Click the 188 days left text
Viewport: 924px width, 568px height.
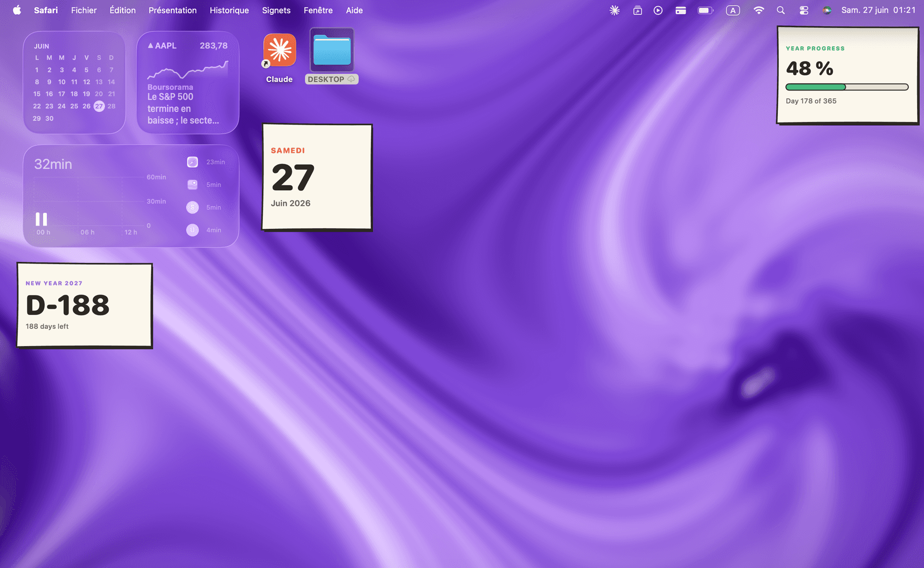47,327
